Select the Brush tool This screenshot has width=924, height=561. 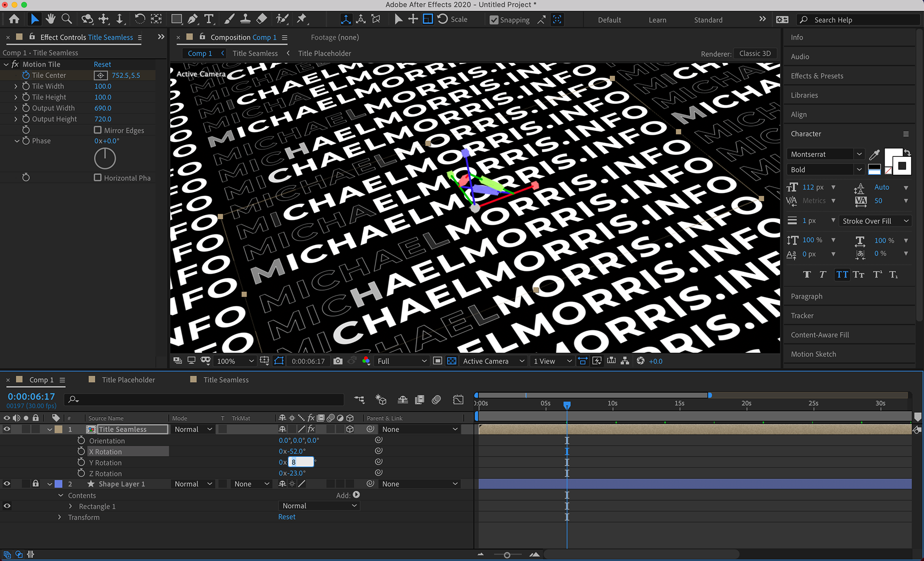(230, 19)
